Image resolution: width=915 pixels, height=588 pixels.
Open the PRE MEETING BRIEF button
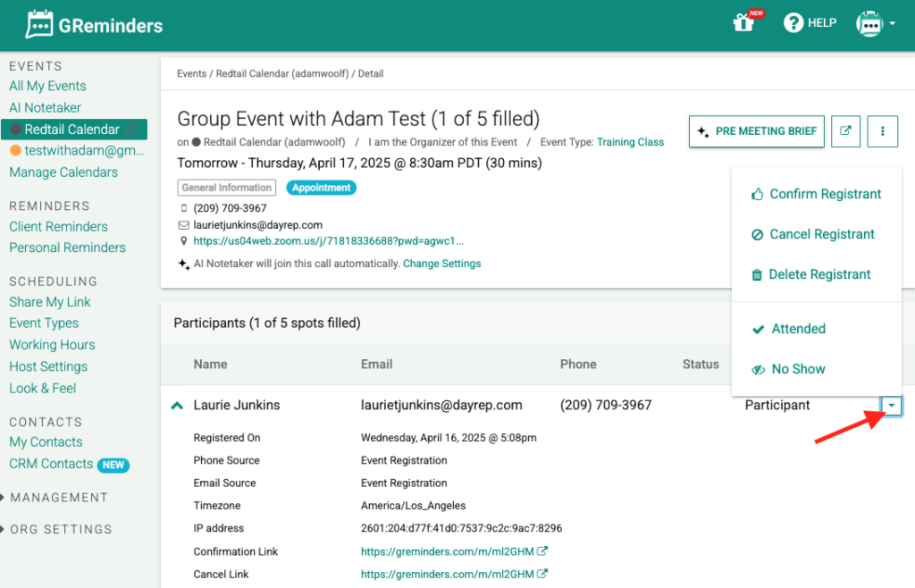pos(757,131)
